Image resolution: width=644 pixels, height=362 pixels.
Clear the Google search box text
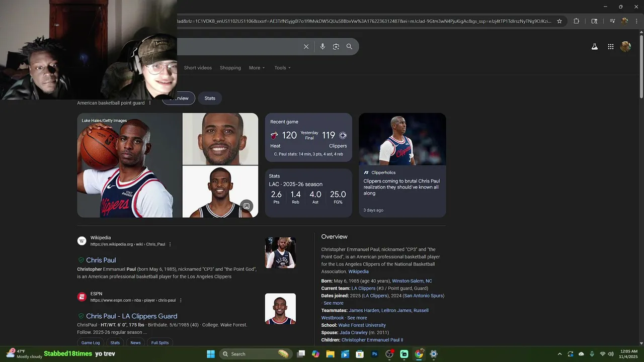pyautogui.click(x=306, y=47)
